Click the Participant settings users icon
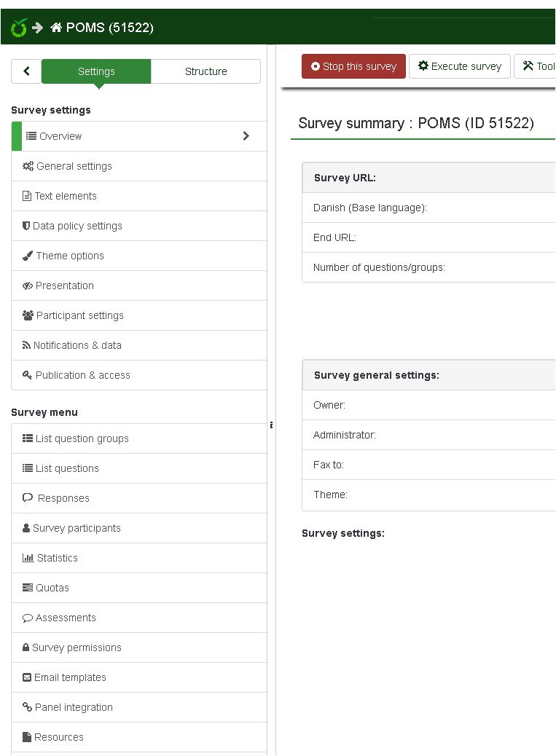The height and width of the screenshot is (756, 556). point(28,315)
